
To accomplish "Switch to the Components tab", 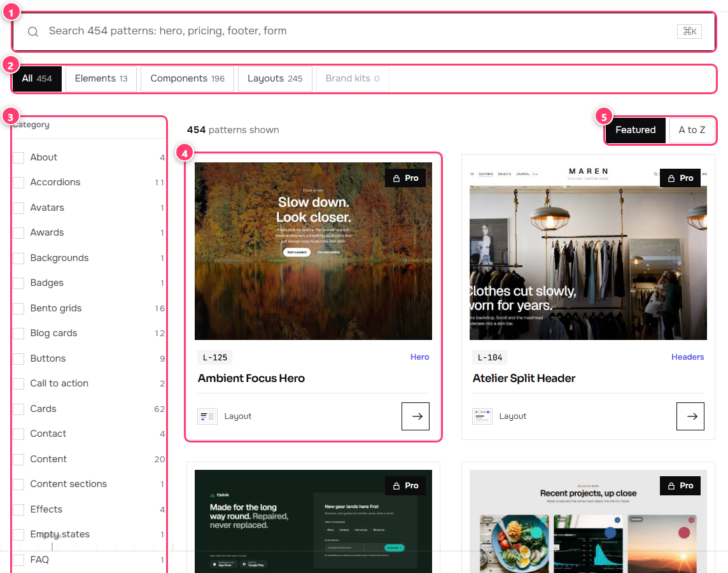I will click(188, 79).
